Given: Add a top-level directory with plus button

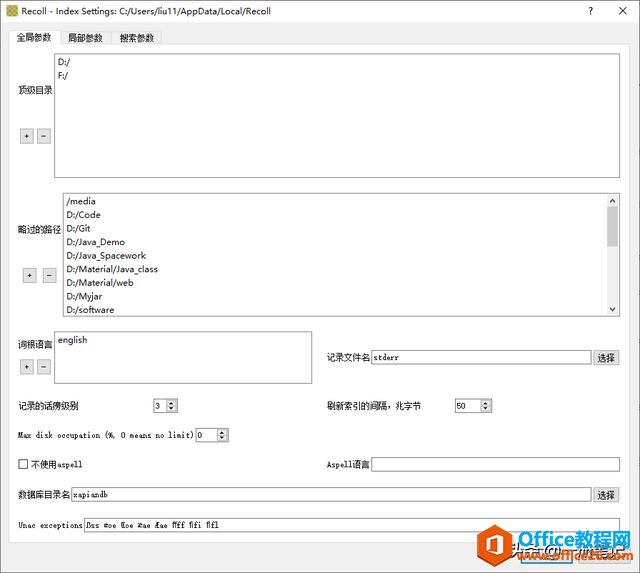Looking at the screenshot, I should [27, 136].
